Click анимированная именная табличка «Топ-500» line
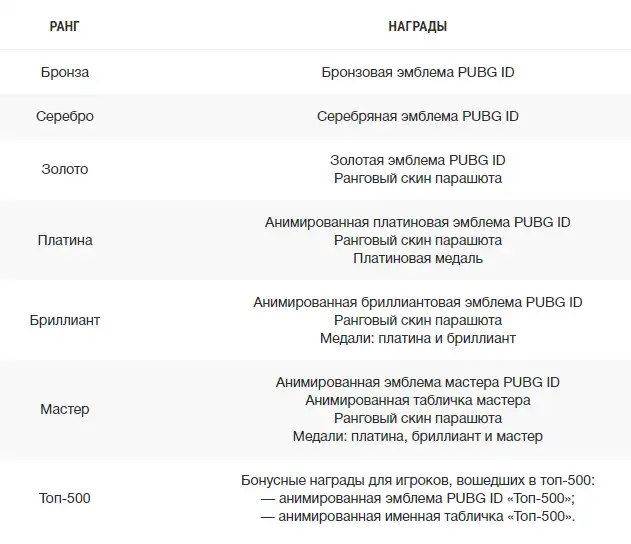This screenshot has height=544, width=631. tap(418, 516)
